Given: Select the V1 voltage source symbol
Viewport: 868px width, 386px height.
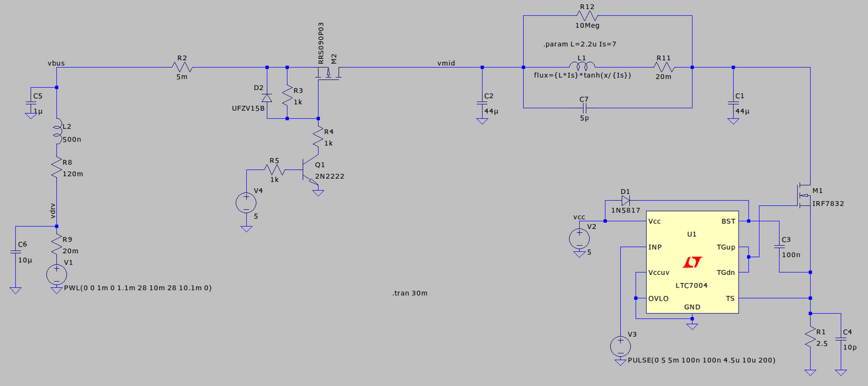Looking at the screenshot, I should [56, 274].
